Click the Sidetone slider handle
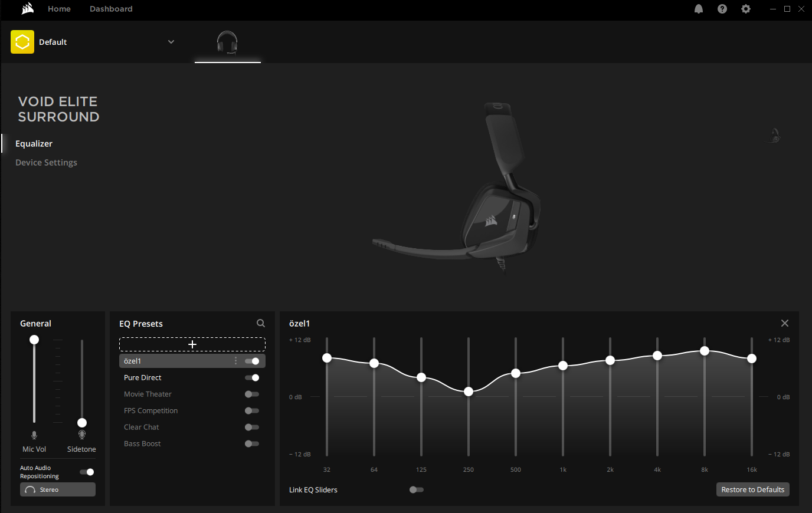The height and width of the screenshot is (513, 812). tap(82, 423)
